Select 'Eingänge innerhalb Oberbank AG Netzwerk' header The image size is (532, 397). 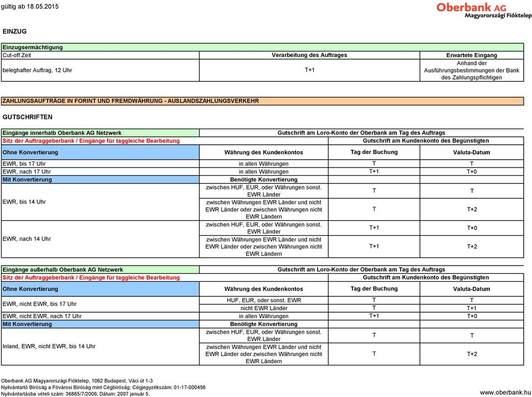click(100, 133)
